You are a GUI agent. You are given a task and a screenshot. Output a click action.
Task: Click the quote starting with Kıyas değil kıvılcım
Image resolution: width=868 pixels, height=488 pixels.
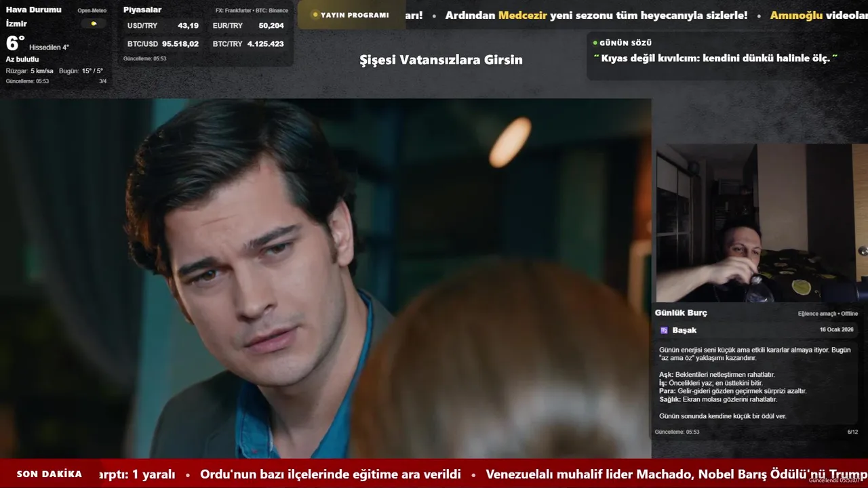[x=715, y=58]
